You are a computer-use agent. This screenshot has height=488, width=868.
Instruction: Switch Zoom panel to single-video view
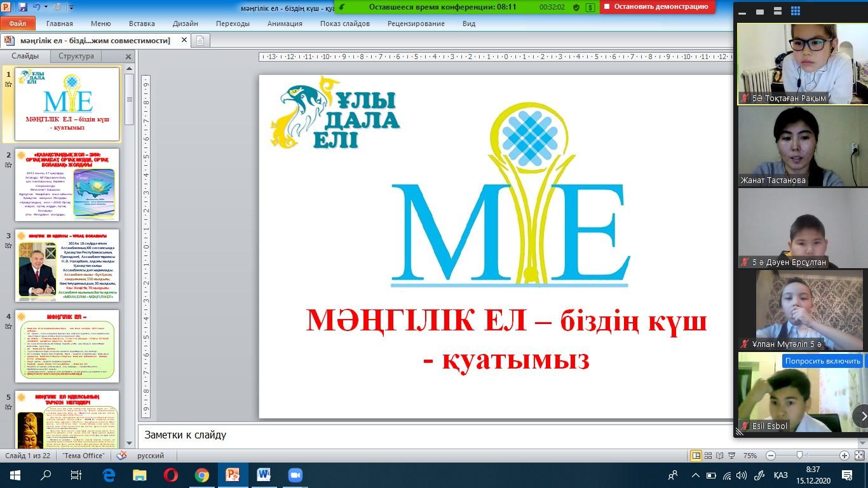click(x=759, y=11)
